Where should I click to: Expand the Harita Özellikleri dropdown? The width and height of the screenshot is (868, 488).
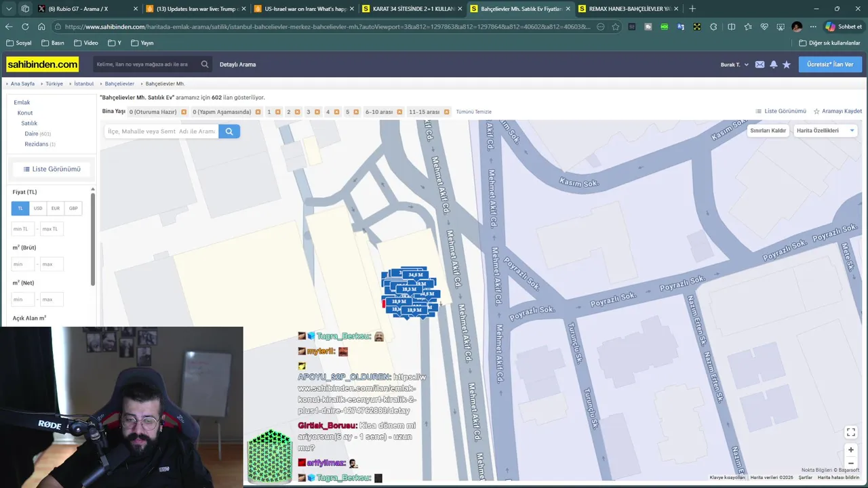825,130
